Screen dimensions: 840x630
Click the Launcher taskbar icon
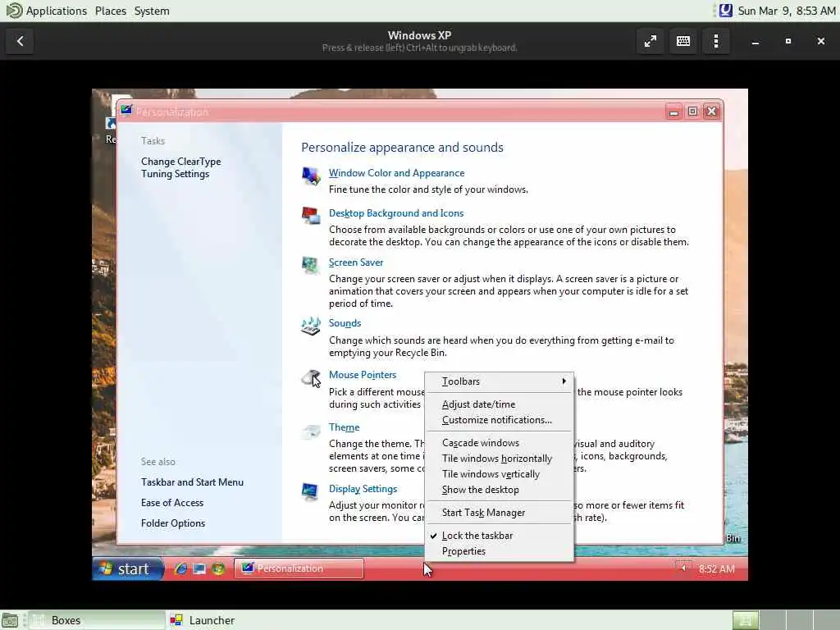pos(176,620)
